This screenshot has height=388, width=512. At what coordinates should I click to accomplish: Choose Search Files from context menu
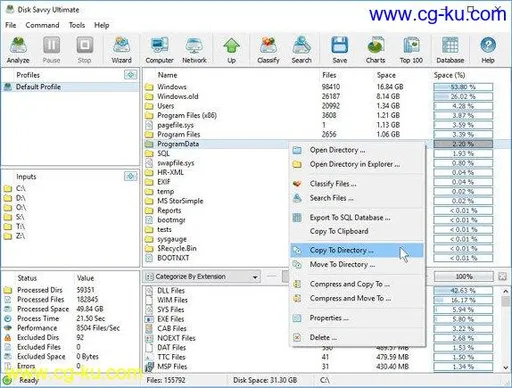(357, 198)
